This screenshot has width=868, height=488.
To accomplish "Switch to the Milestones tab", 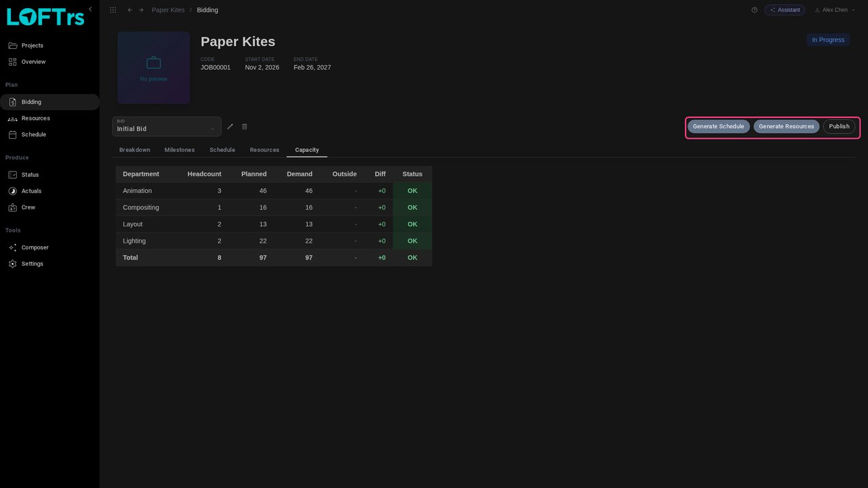I will point(180,150).
